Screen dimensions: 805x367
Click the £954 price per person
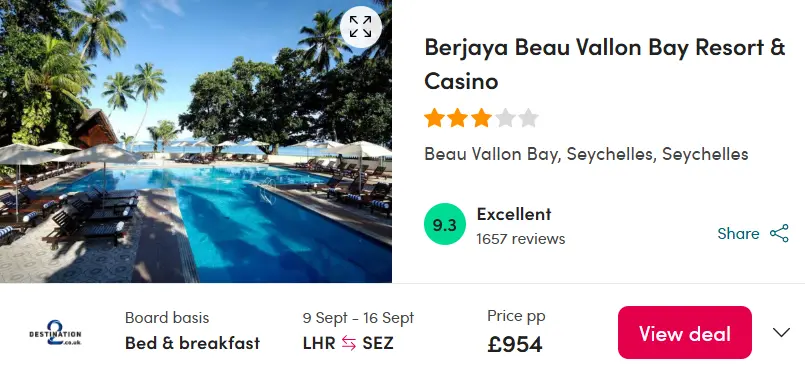(x=514, y=344)
